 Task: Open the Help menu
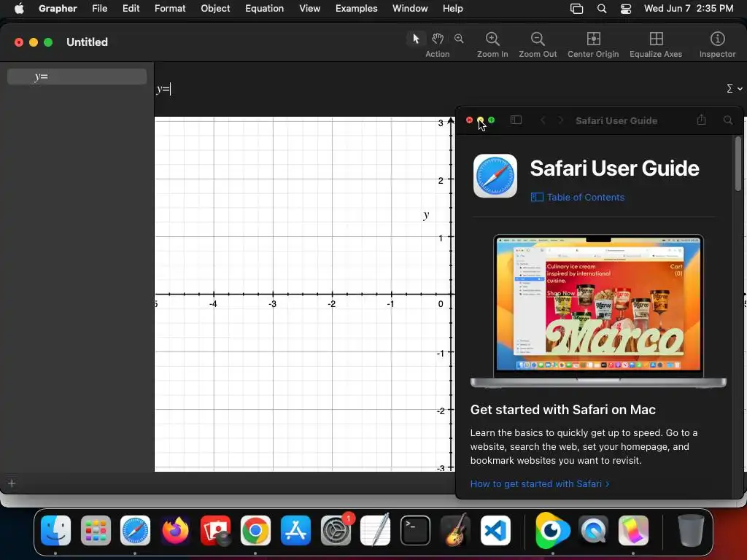tap(452, 8)
